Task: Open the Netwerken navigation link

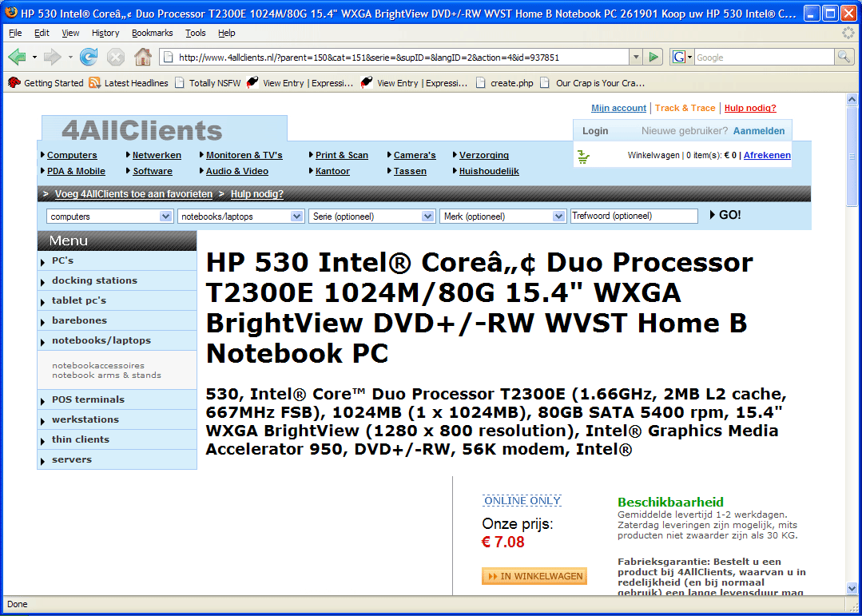Action: (157, 155)
